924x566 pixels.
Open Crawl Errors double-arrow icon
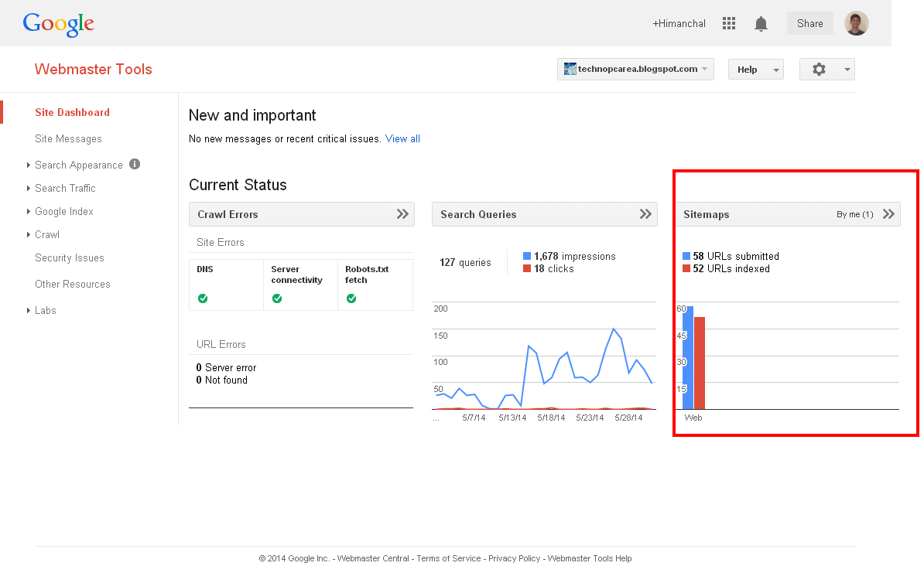tap(402, 214)
